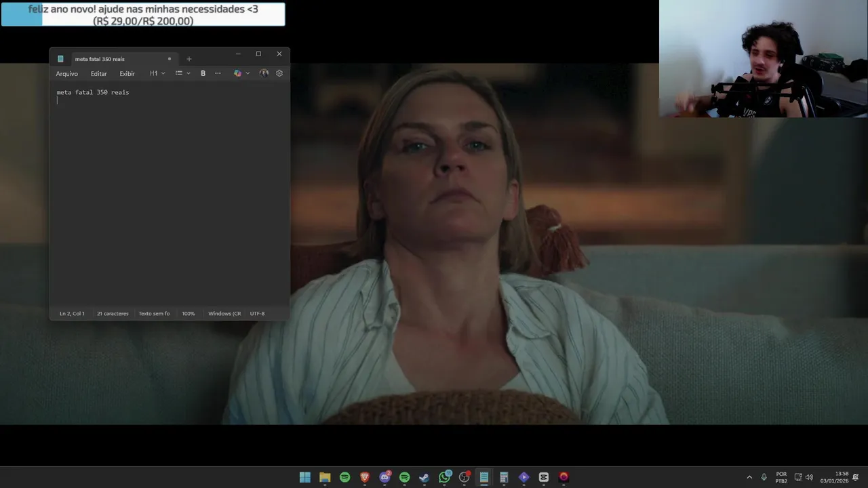Open the Brave browser from the taskbar
The height and width of the screenshot is (488, 868).
(x=365, y=477)
